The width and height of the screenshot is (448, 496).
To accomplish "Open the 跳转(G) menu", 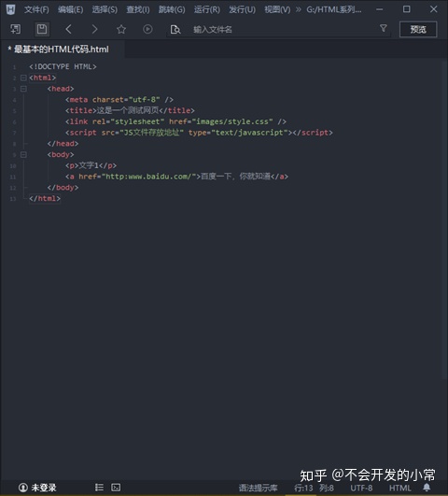I will pos(172,9).
